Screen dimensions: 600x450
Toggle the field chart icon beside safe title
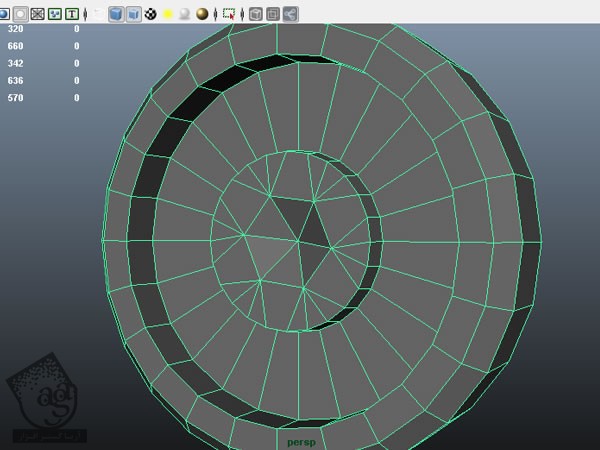point(54,14)
